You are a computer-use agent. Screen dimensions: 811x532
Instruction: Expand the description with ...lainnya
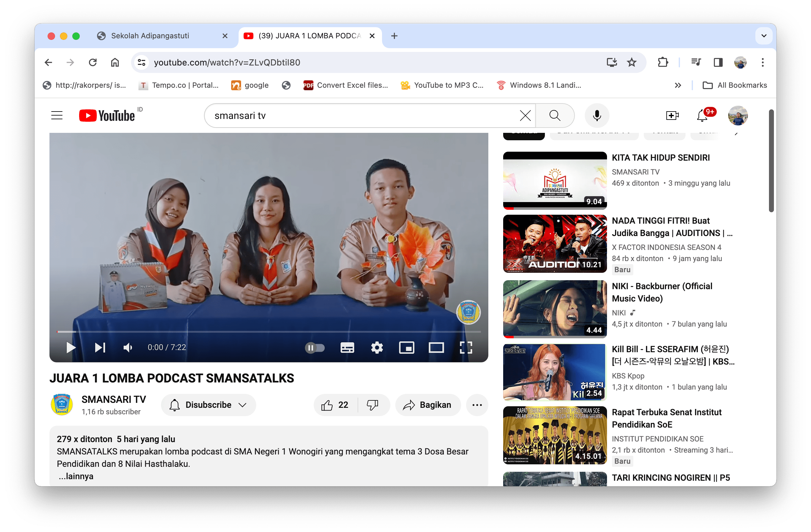tap(76, 476)
